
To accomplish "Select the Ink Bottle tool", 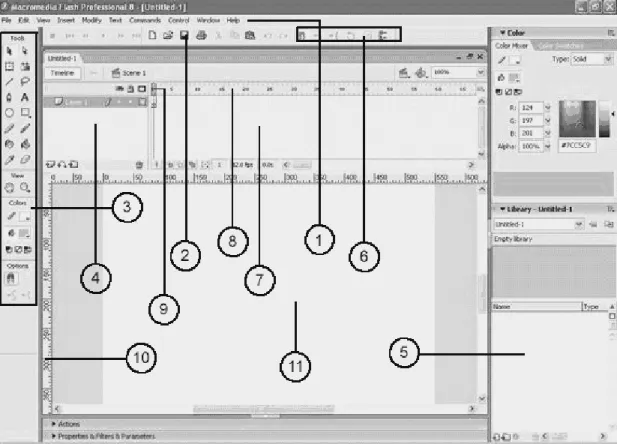I will (9, 144).
